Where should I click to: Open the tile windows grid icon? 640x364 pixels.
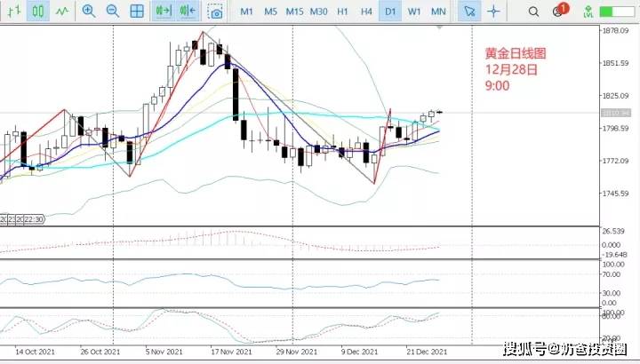[137, 11]
